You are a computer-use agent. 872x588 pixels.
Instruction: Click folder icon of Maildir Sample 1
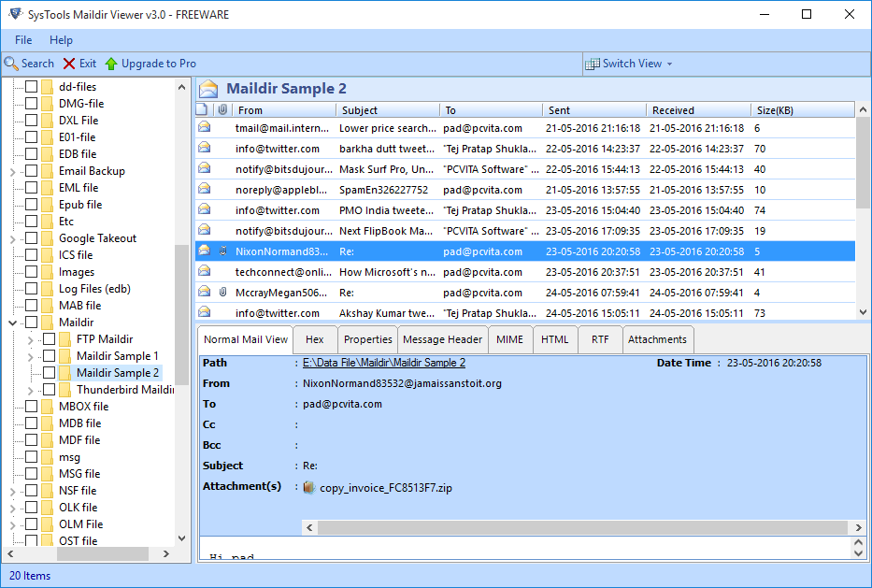[x=65, y=356]
